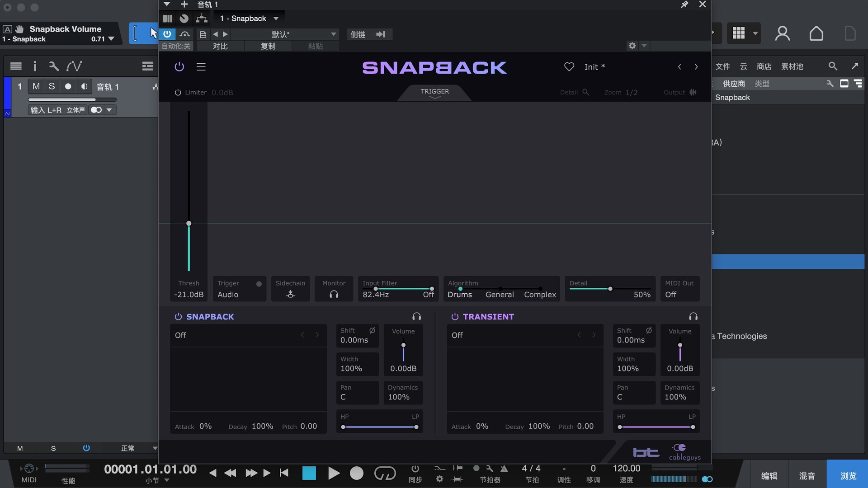The image size is (868, 488).
Task: Toggle the TRANSIENT section power button
Action: point(455,317)
